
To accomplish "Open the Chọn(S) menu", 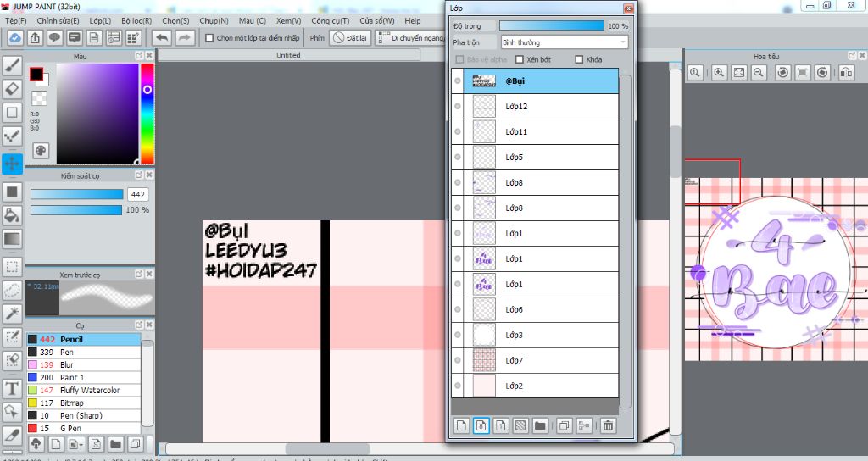I will tap(175, 20).
